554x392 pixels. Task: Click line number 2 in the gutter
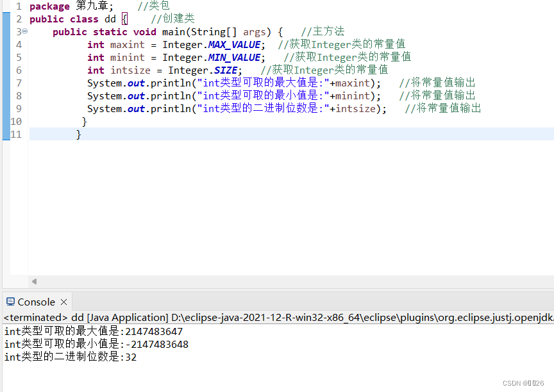[x=19, y=19]
